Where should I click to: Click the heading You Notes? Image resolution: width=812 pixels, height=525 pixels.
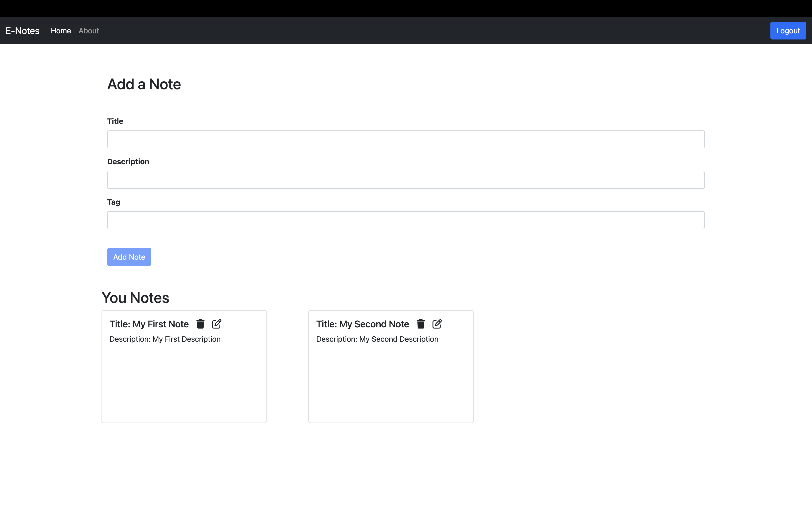(135, 297)
